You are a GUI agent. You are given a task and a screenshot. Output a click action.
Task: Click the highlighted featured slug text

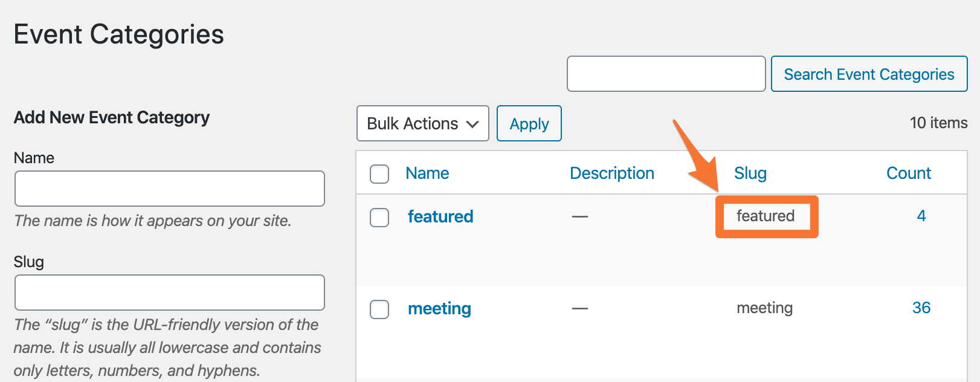click(x=765, y=216)
